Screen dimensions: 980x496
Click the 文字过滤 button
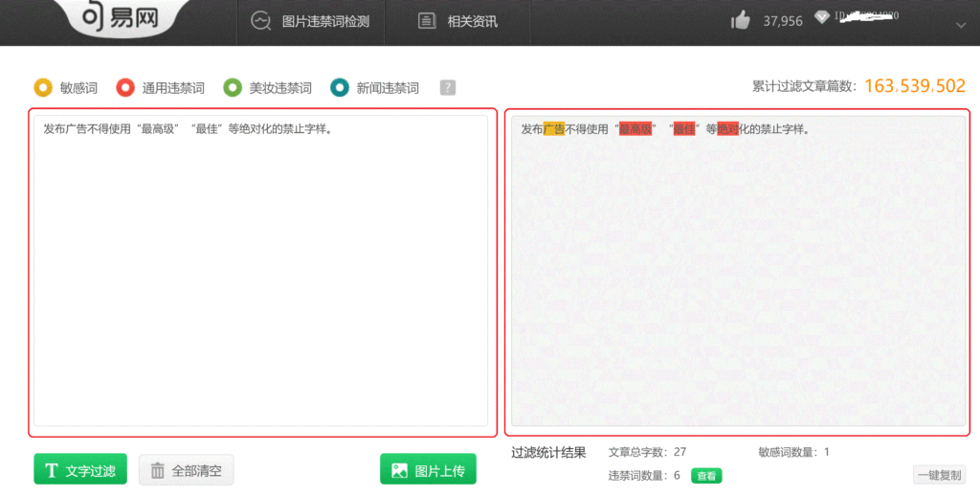[x=80, y=470]
